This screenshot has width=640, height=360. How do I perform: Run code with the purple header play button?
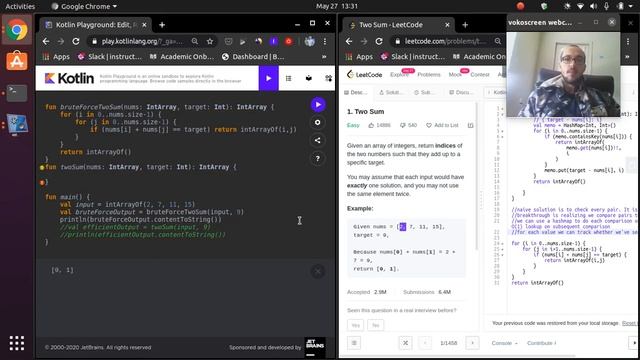pyautogui.click(x=269, y=78)
